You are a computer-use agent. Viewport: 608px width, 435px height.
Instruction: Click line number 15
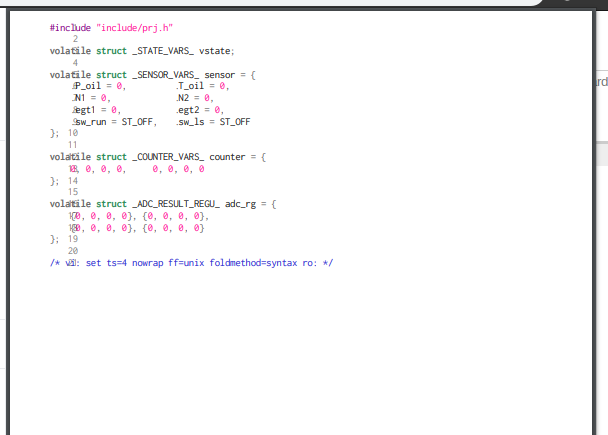coord(73,192)
